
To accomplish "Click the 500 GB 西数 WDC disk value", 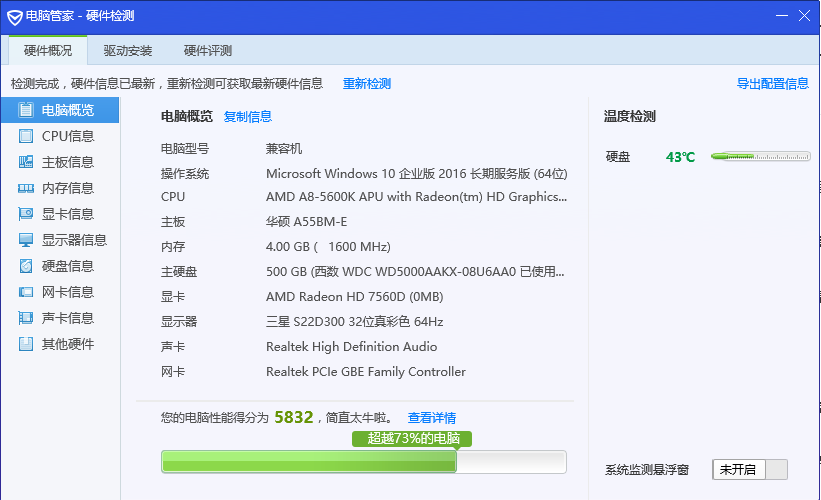I will (415, 272).
